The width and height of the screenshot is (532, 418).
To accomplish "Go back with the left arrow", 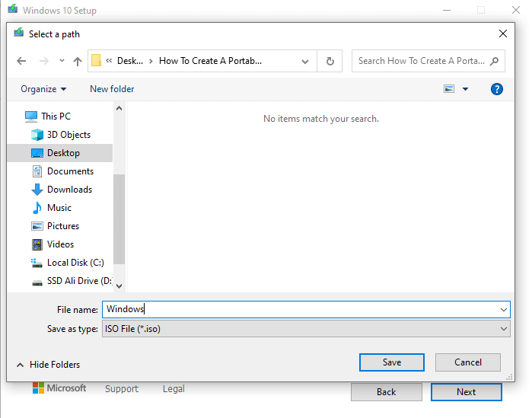I will 21,61.
